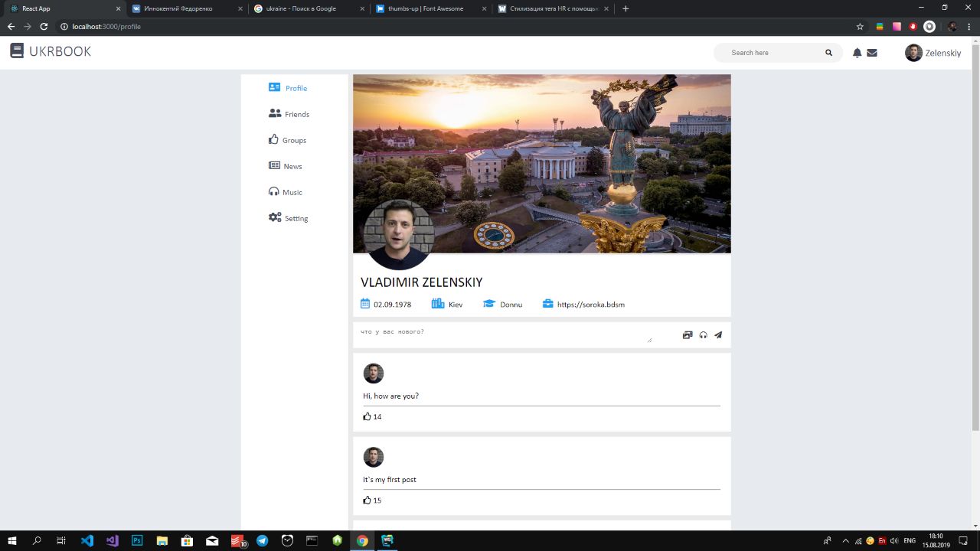Open the taskbar volume control

point(894,540)
